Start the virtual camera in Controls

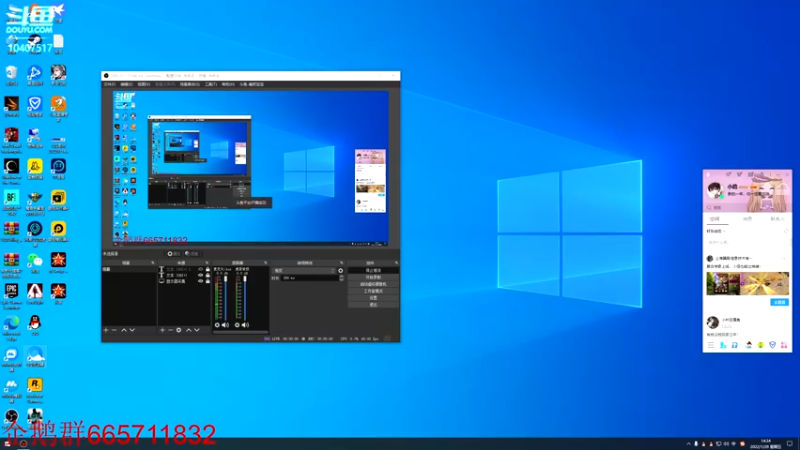click(373, 284)
